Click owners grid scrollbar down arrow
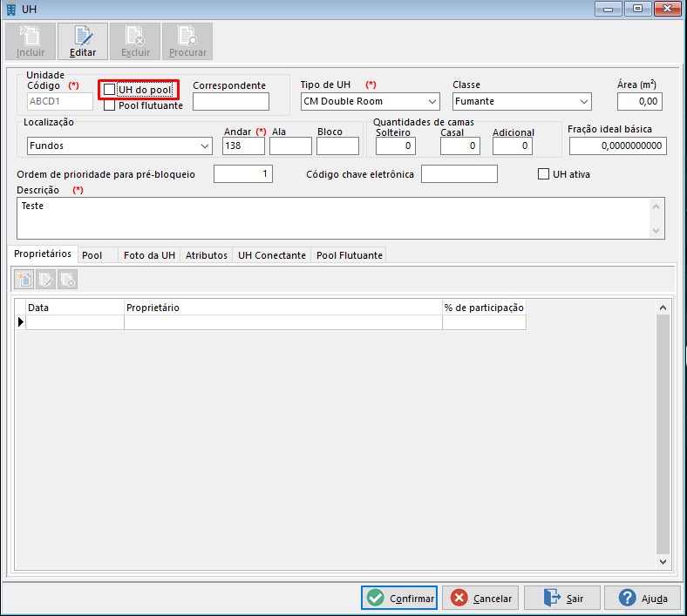Image resolution: width=687 pixels, height=616 pixels. click(663, 561)
